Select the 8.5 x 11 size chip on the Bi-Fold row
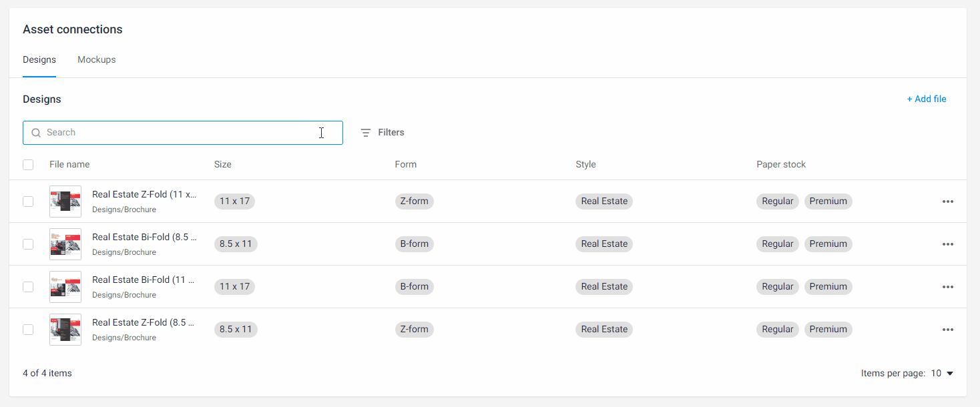The width and height of the screenshot is (980, 407). (236, 244)
